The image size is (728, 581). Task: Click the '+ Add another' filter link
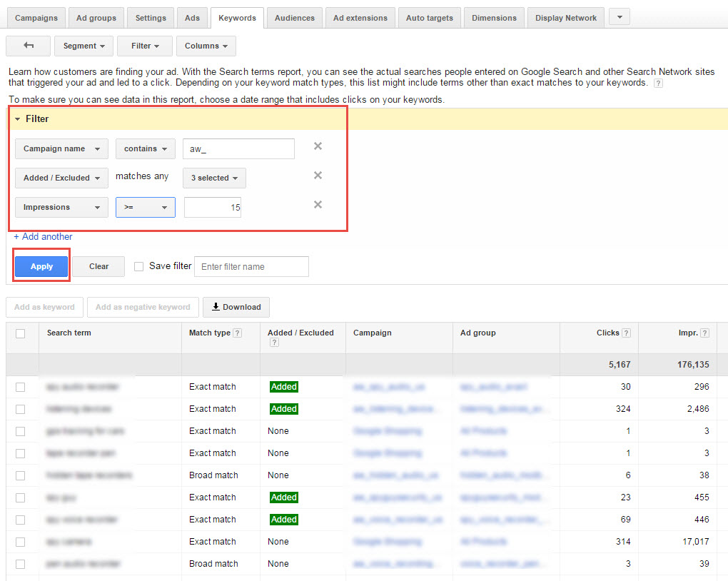43,236
